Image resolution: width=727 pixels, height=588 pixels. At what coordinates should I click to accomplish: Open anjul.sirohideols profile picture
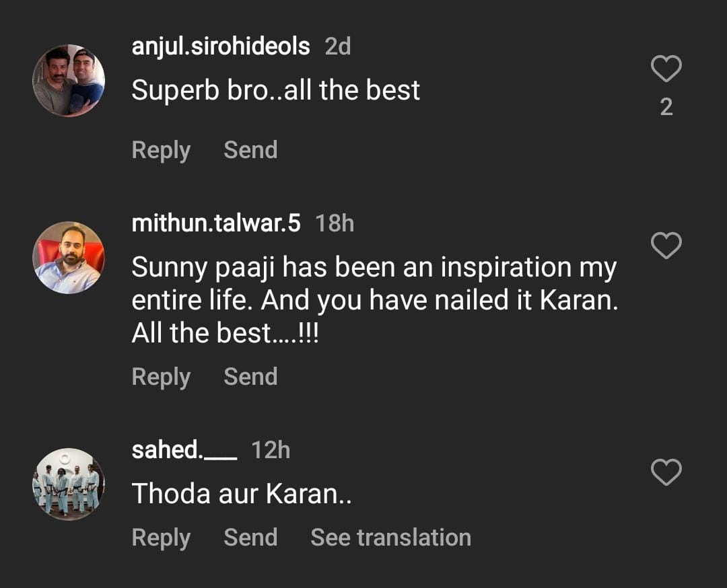69,81
